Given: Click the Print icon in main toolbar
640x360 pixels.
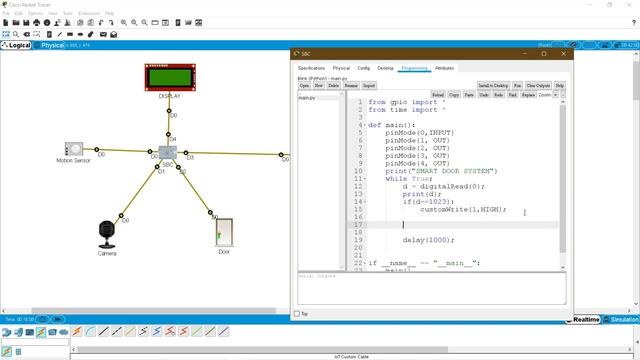Looking at the screenshot, I should tap(37, 23).
